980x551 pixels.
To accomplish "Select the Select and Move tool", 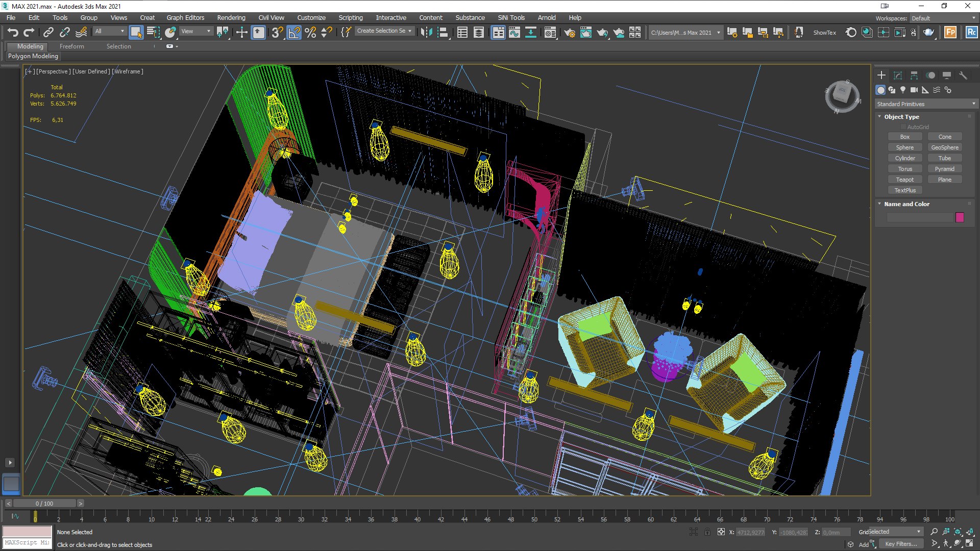I will 241,33.
